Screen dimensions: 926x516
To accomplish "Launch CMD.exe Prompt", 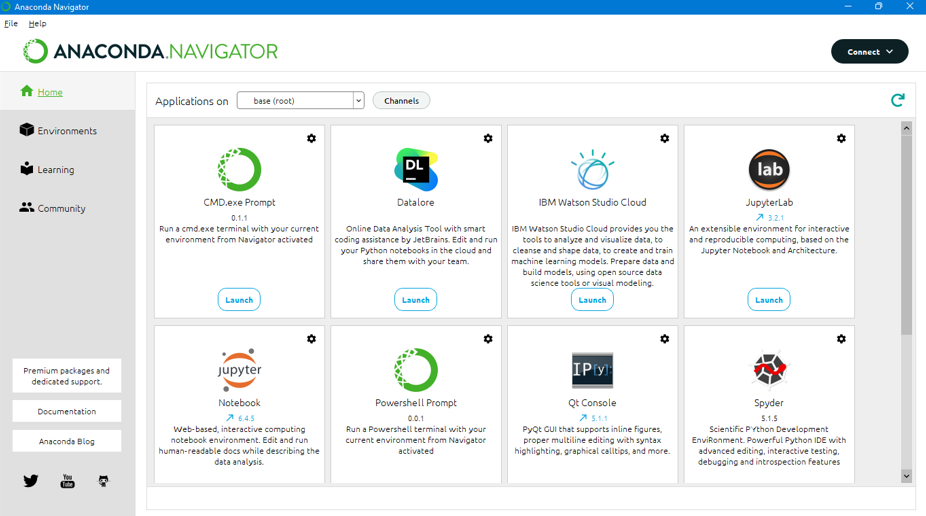I will point(239,300).
